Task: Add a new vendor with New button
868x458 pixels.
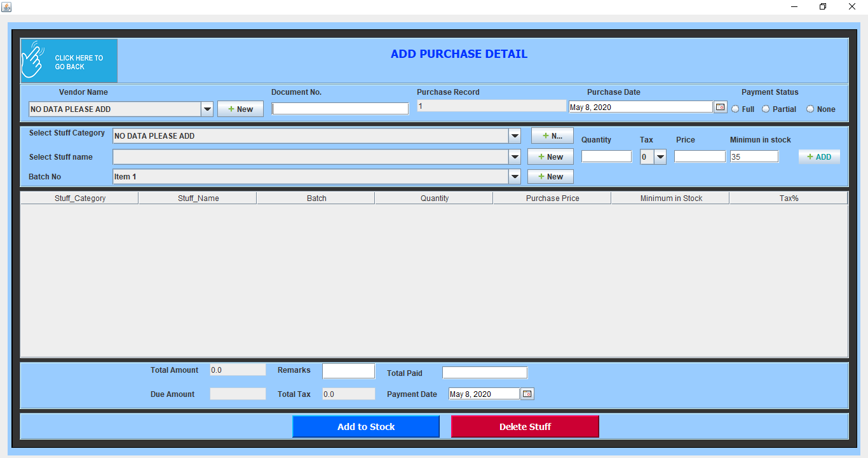Action: [240, 109]
